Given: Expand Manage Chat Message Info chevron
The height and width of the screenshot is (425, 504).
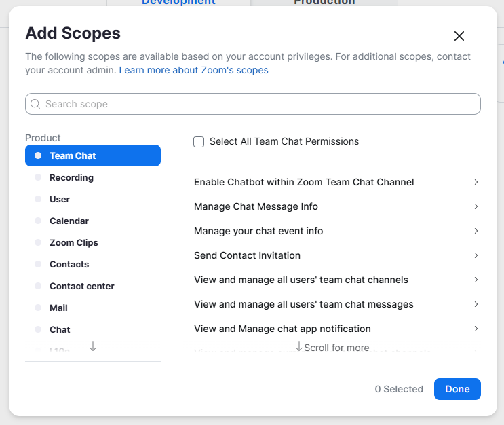Looking at the screenshot, I should 476,206.
